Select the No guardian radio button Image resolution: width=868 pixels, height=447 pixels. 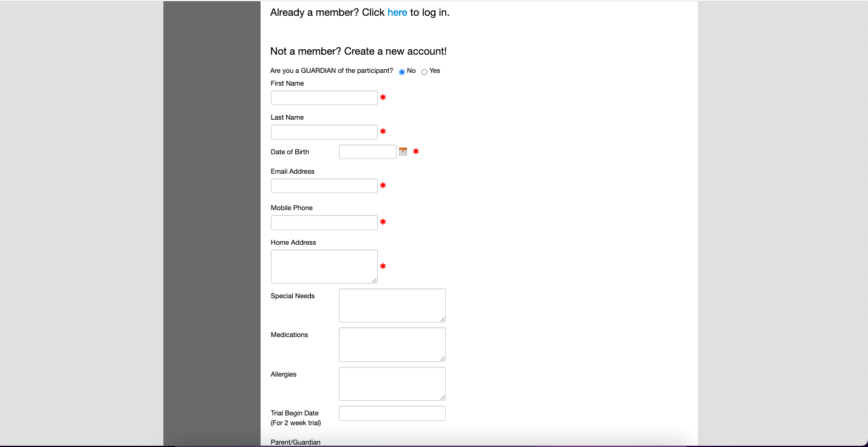(402, 72)
